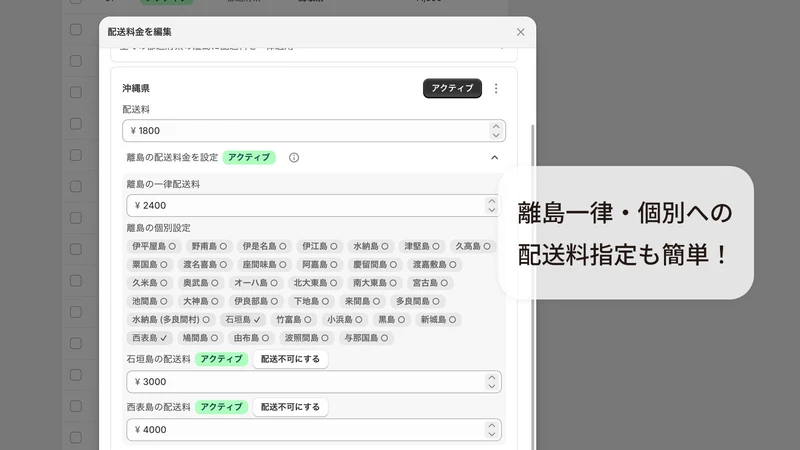Select the 伊是名島 island chip
The image size is (800, 450).
[x=264, y=246]
